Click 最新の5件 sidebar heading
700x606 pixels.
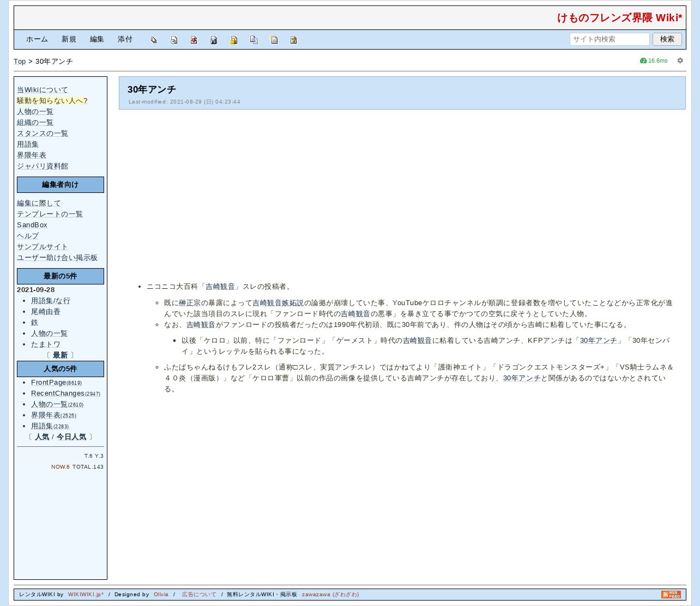(61, 276)
